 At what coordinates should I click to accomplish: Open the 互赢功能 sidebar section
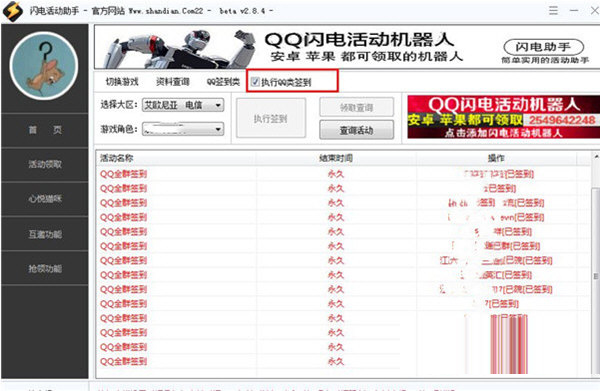(x=45, y=234)
